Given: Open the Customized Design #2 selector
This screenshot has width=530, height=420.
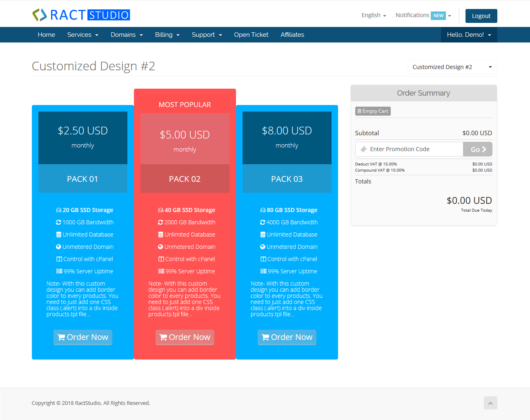Looking at the screenshot, I should point(452,67).
